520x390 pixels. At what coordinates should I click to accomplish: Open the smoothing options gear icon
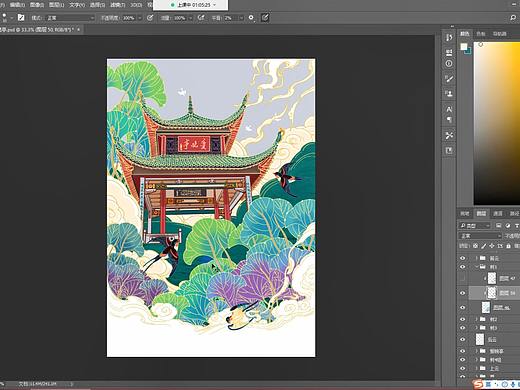coord(251,18)
